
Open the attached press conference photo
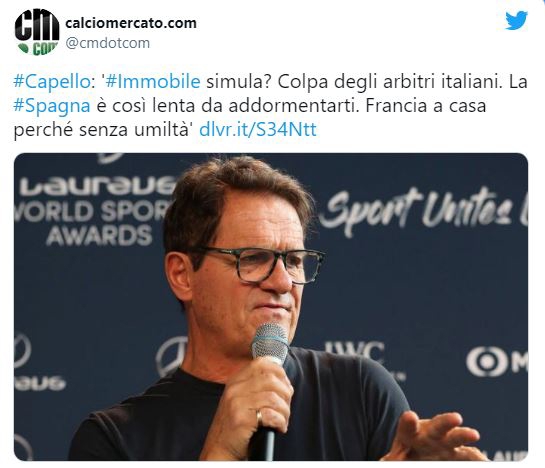(271, 307)
